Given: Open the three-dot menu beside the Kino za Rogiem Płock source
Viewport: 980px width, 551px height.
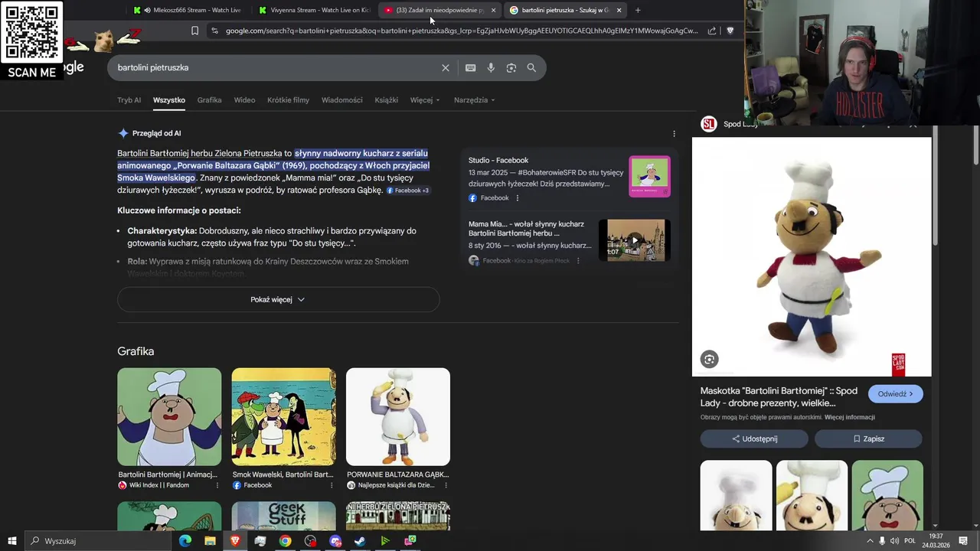Looking at the screenshot, I should tap(578, 261).
